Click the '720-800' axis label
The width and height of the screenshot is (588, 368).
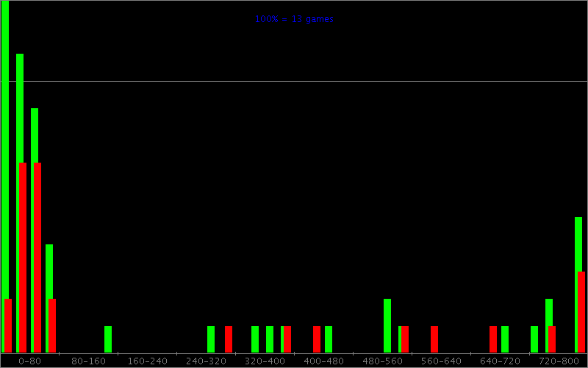click(x=559, y=361)
